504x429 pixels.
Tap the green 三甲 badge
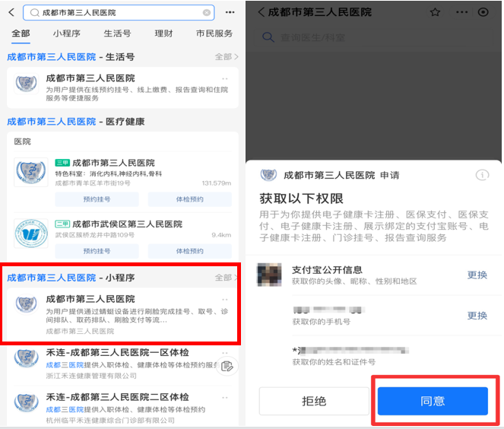(x=62, y=163)
